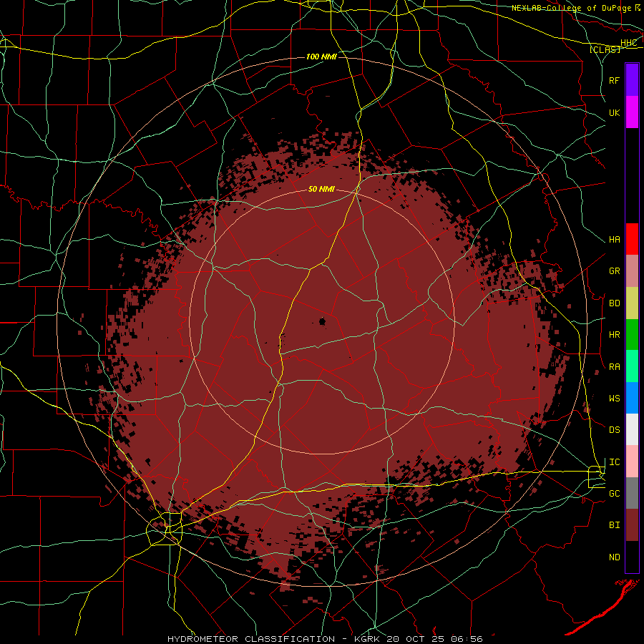Click the UK legend label
This screenshot has width=644, height=644.
[615, 112]
